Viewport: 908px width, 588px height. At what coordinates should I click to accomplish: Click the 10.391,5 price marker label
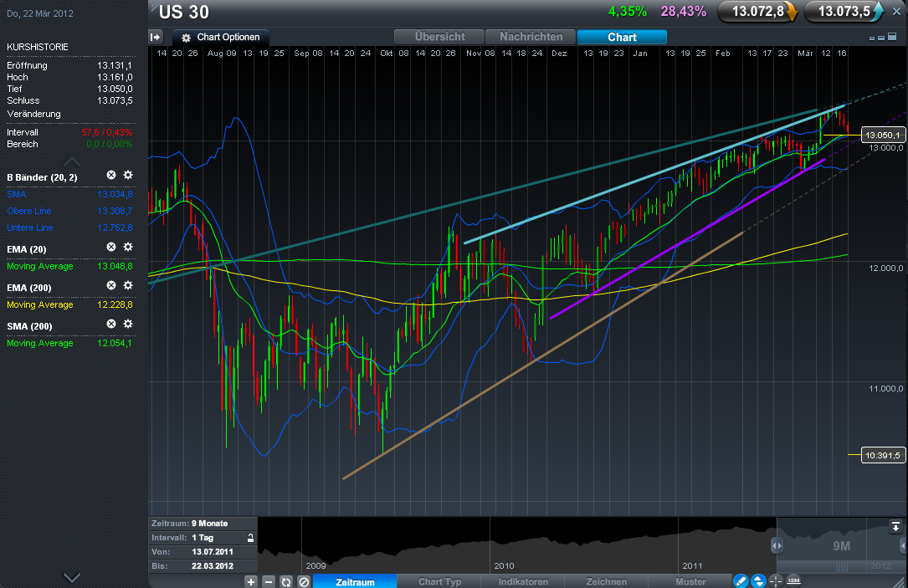pyautogui.click(x=883, y=455)
